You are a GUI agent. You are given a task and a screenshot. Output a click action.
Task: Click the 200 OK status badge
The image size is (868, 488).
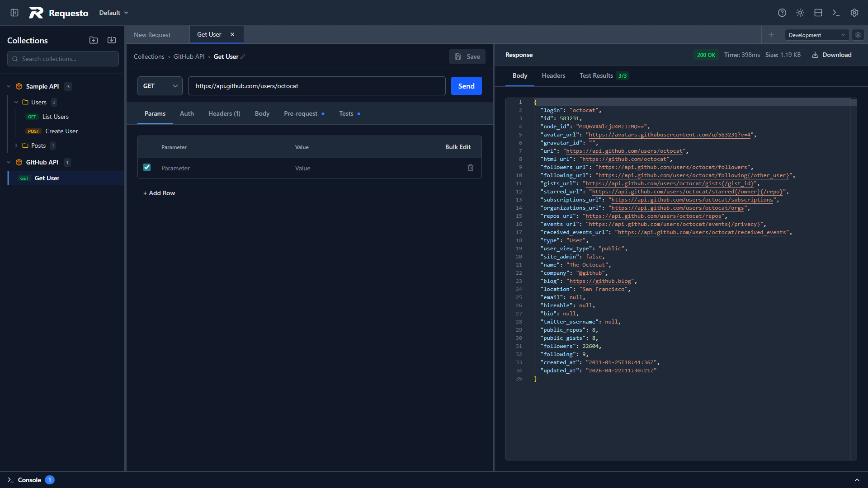pyautogui.click(x=706, y=55)
